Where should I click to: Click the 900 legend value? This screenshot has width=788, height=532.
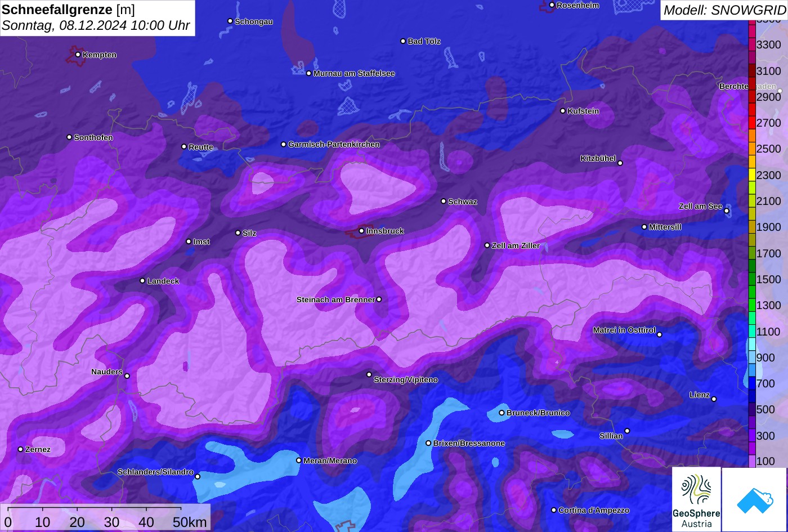[765, 357]
